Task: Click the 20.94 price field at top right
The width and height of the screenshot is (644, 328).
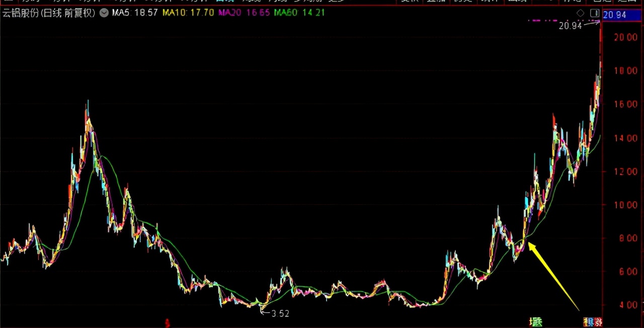Action: 621,15
